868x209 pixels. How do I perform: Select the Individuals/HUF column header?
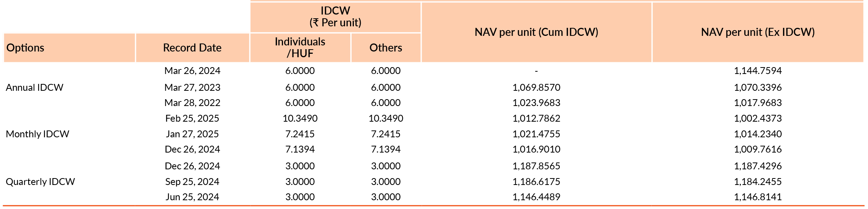[300, 47]
